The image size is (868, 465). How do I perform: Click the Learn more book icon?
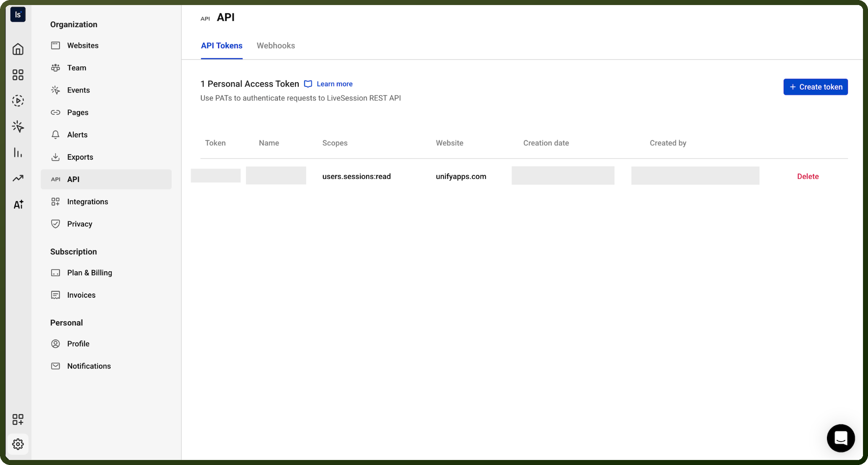308,84
